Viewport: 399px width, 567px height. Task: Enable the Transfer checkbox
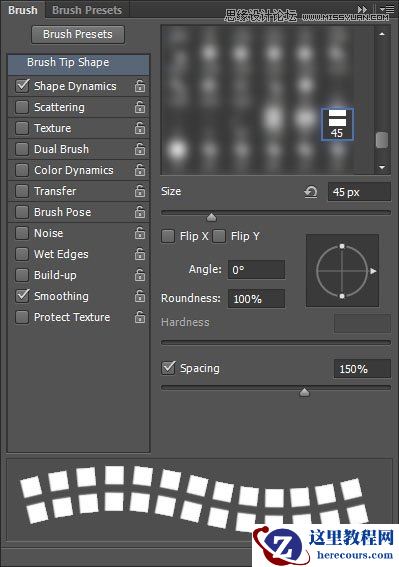tap(22, 191)
